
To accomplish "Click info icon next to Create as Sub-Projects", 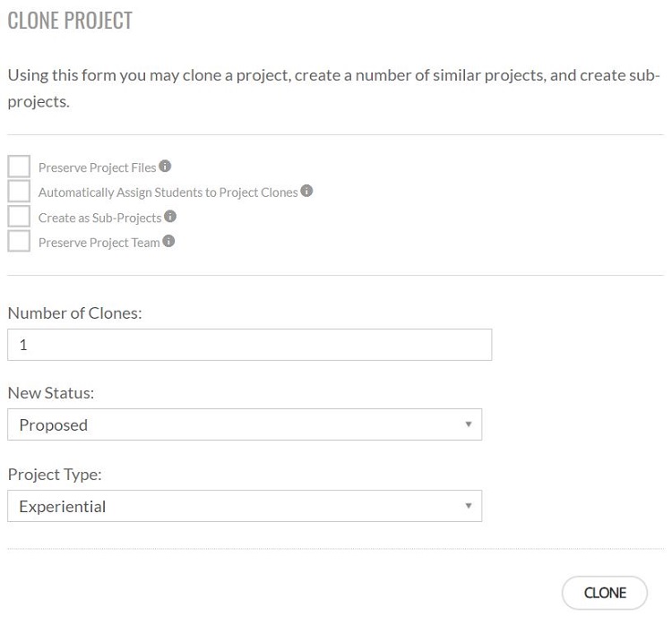I will (x=170, y=216).
